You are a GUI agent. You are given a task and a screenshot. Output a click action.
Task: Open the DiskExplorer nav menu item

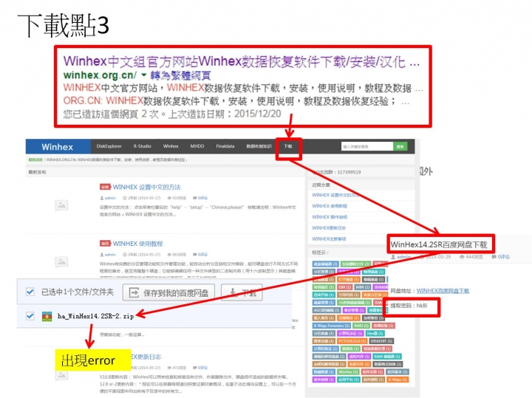coord(109,146)
